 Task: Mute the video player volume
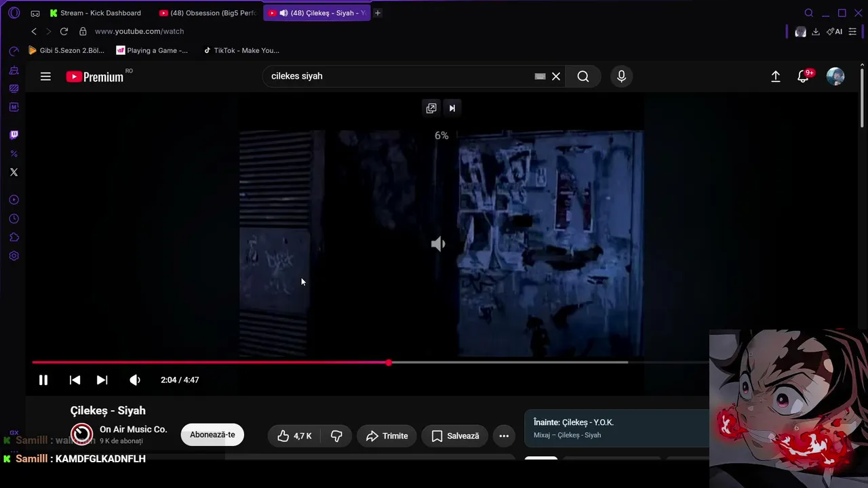[x=135, y=380]
